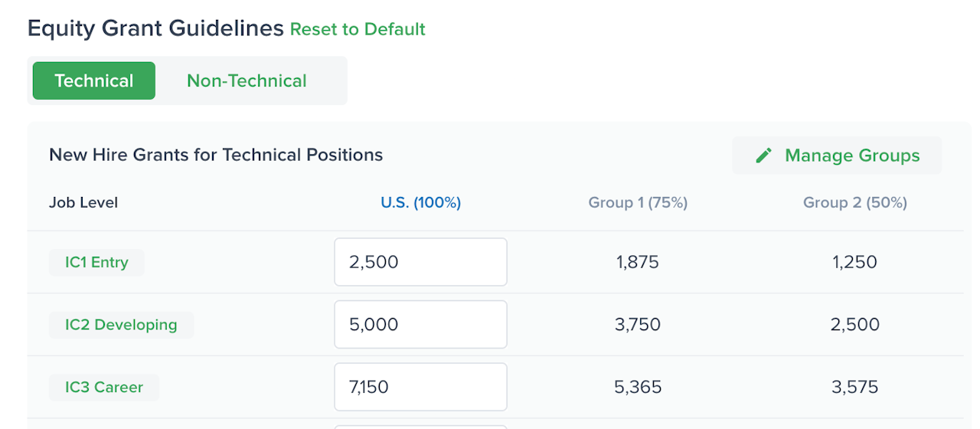Viewport: 980px width, 429px height.
Task: Click the IC3 Career job level tag
Action: pos(104,387)
